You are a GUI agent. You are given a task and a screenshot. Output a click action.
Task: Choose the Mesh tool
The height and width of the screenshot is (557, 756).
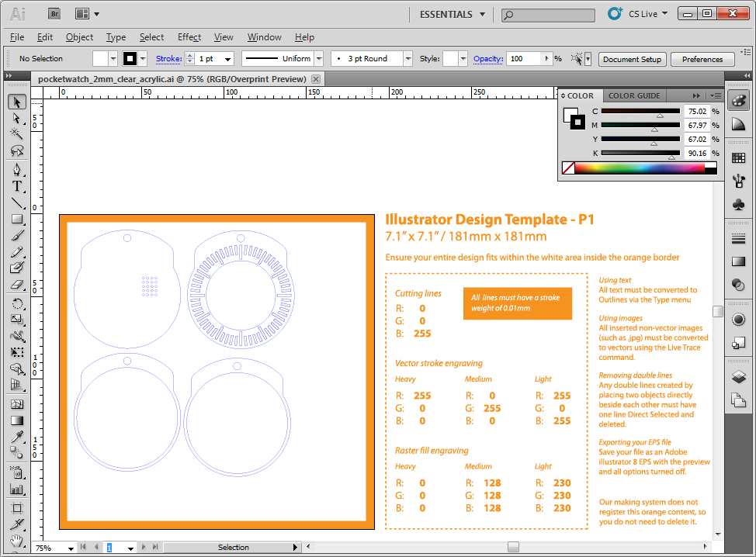coord(17,404)
